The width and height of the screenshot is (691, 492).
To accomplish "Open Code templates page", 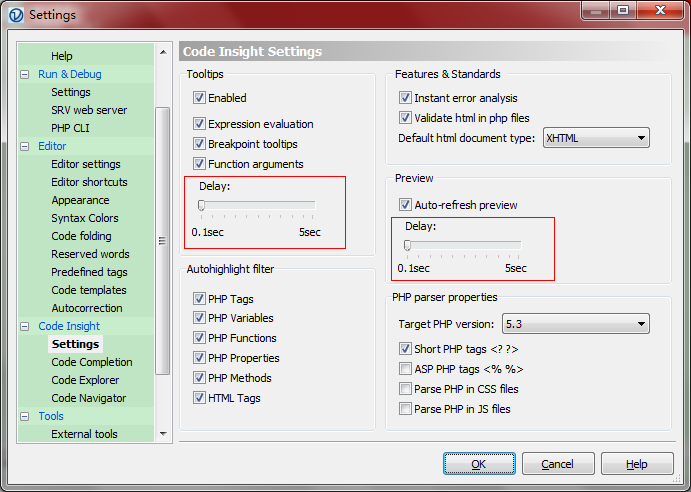I will (x=89, y=290).
